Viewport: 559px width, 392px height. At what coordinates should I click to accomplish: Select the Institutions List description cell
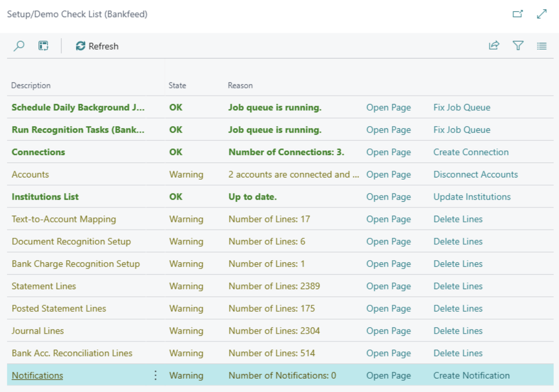45,197
